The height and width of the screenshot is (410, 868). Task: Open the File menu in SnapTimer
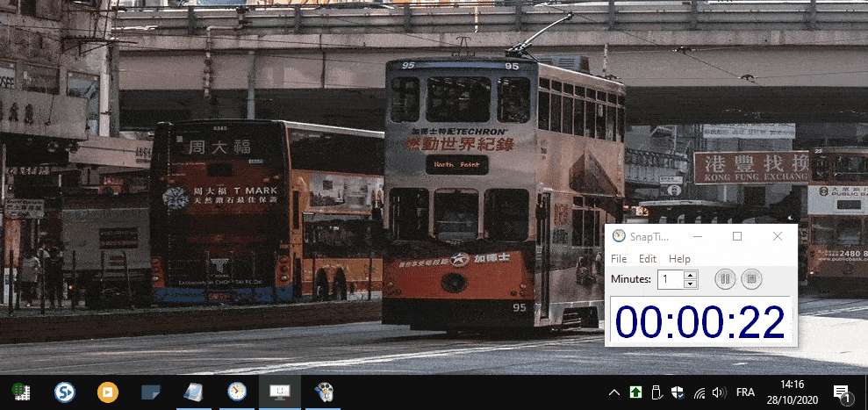[x=619, y=259]
